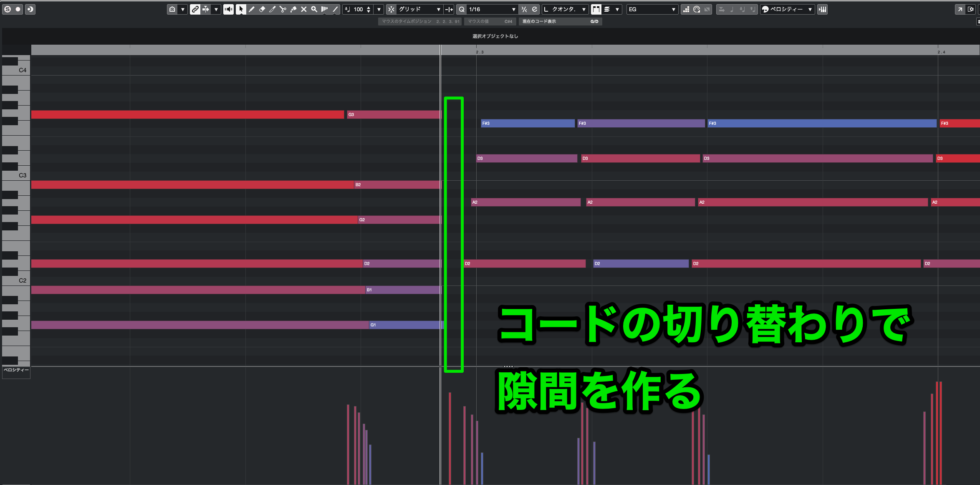Open dropdown arrow next to editor display icon
The width and height of the screenshot is (980, 485).
coord(182,9)
